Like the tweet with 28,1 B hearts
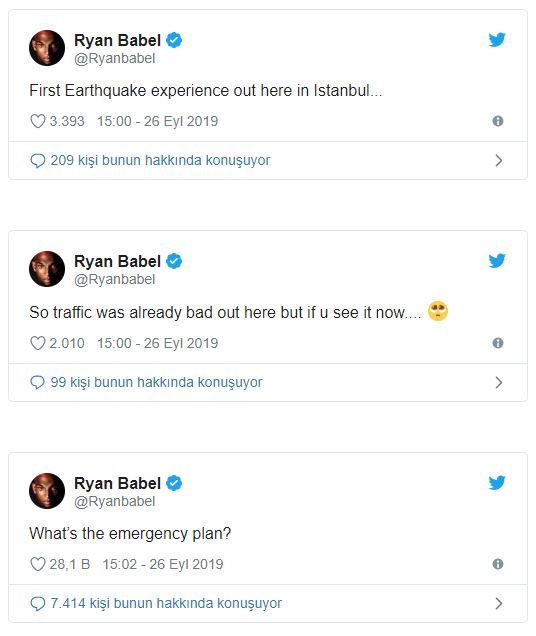 pyautogui.click(x=38, y=564)
